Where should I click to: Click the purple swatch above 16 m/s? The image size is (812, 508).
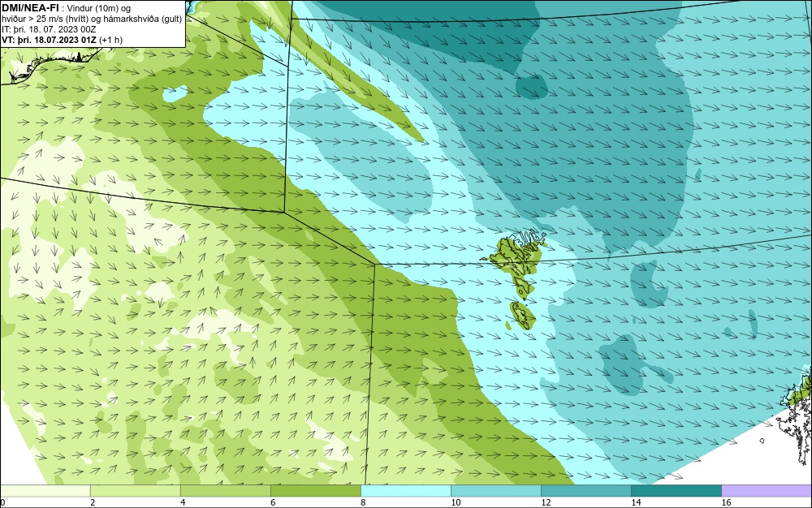[x=767, y=490]
